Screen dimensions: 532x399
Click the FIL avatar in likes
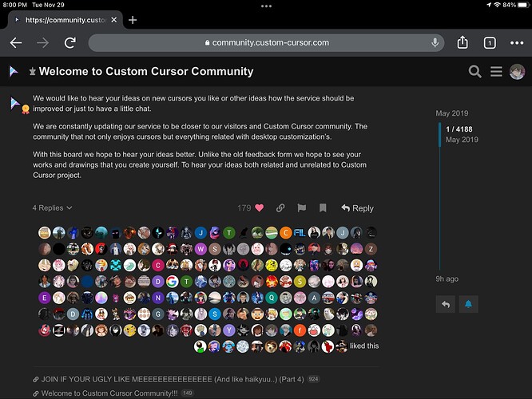300,232
